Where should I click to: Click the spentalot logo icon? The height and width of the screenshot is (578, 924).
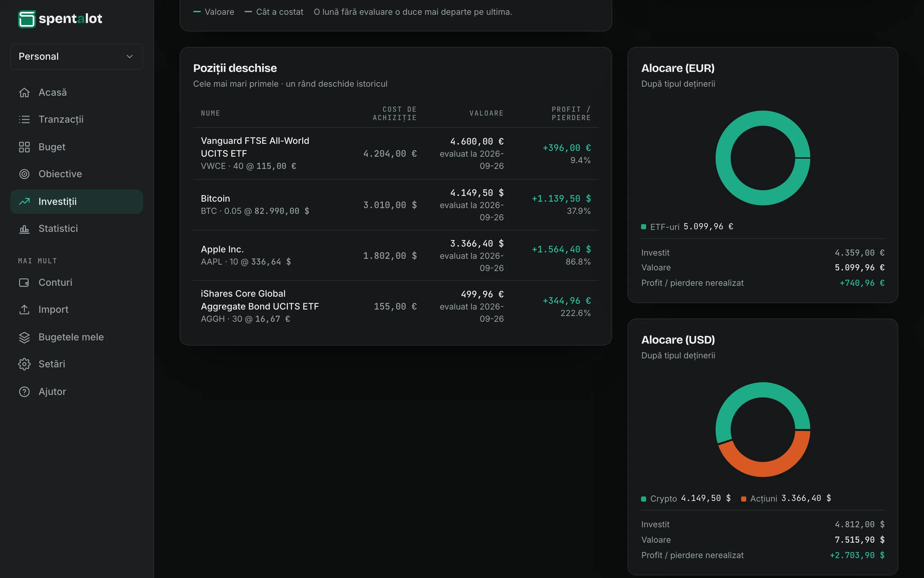pos(27,19)
